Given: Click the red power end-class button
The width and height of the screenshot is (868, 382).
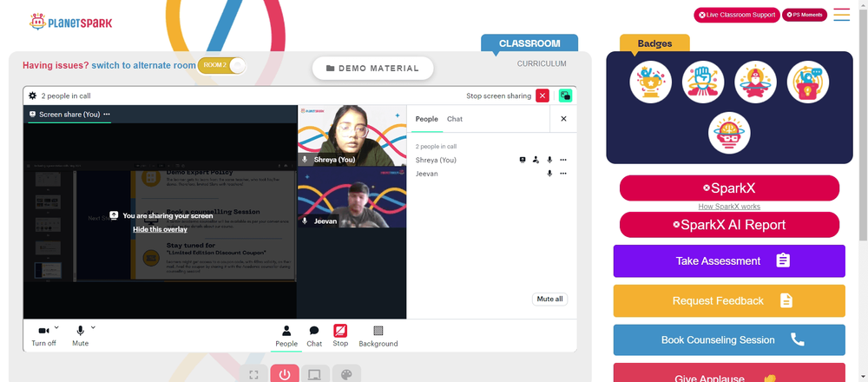Looking at the screenshot, I should point(285,375).
